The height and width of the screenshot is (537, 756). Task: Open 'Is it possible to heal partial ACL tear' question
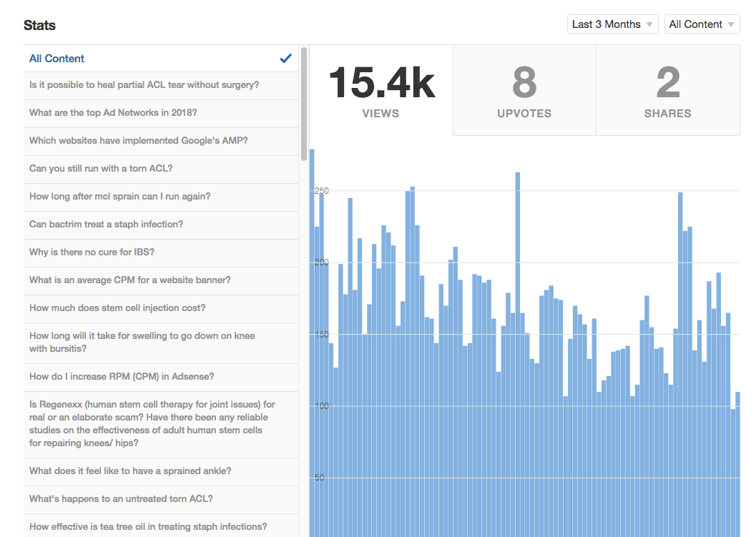[161, 86]
